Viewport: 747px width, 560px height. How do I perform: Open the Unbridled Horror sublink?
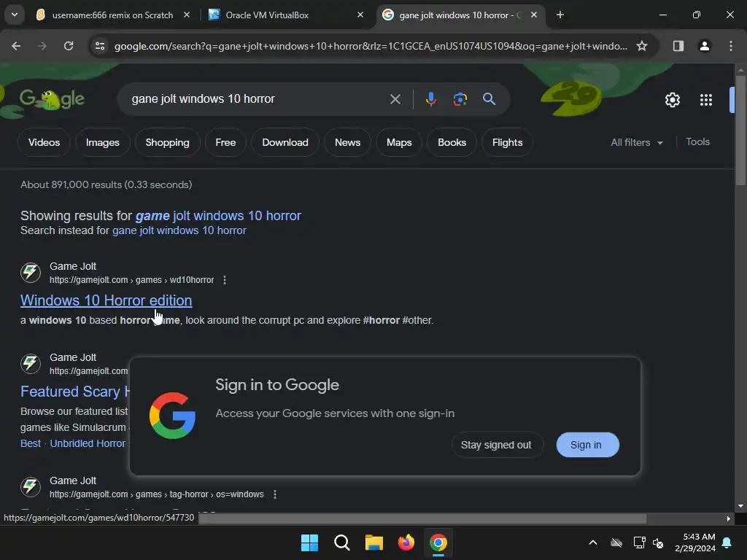coord(88,443)
